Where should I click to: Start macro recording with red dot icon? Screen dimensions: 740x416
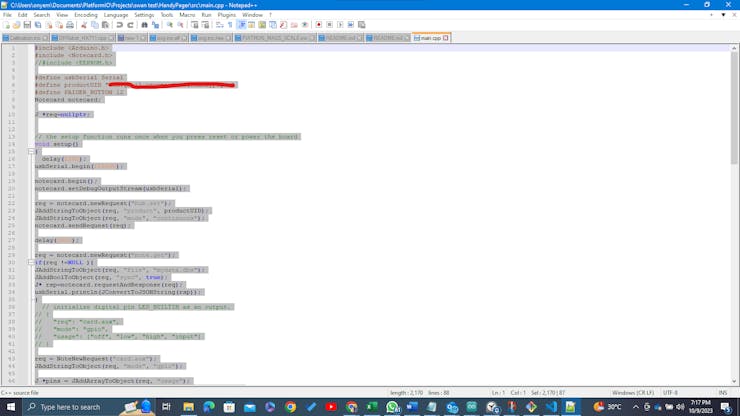[319, 25]
